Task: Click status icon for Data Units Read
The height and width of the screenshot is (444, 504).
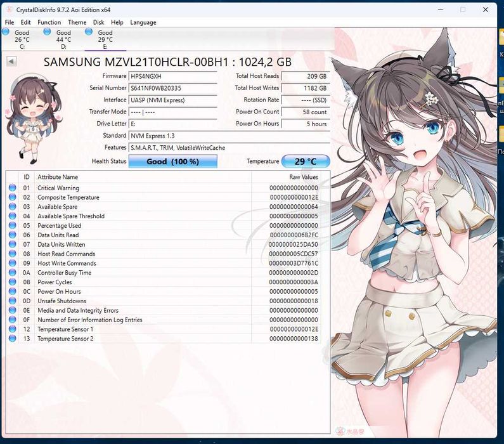Action: click(x=13, y=235)
